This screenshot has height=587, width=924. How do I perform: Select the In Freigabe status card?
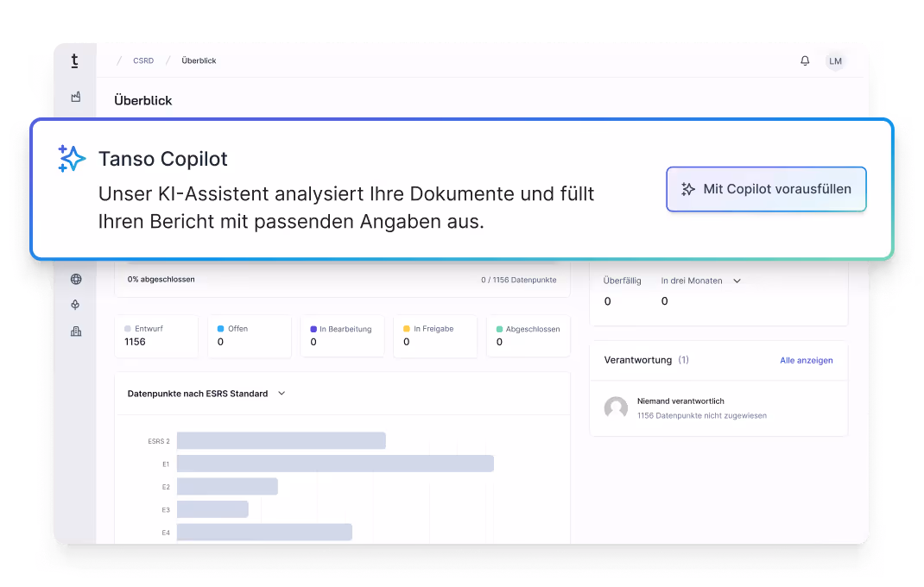click(x=435, y=336)
